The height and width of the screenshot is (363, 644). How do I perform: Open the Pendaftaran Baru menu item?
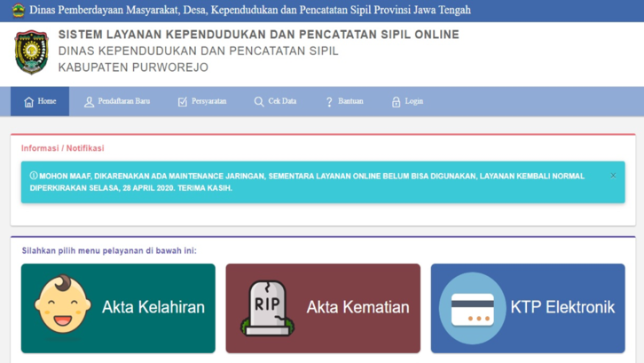point(117,101)
